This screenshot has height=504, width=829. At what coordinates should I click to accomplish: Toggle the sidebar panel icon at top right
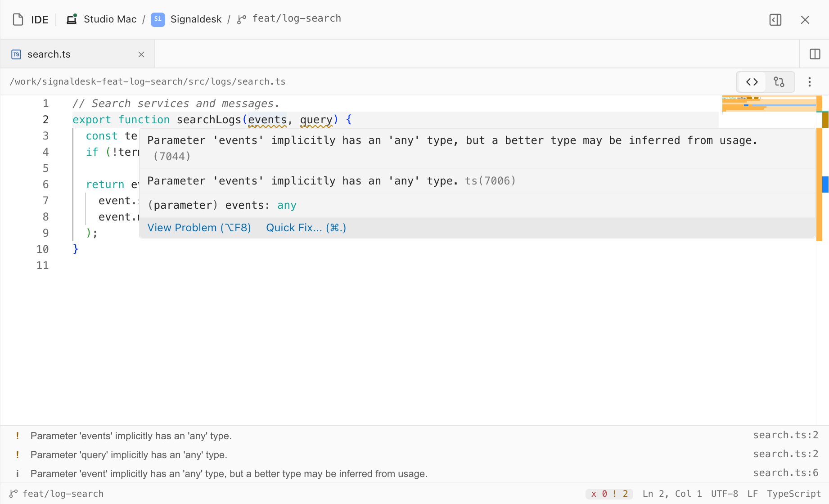point(775,20)
